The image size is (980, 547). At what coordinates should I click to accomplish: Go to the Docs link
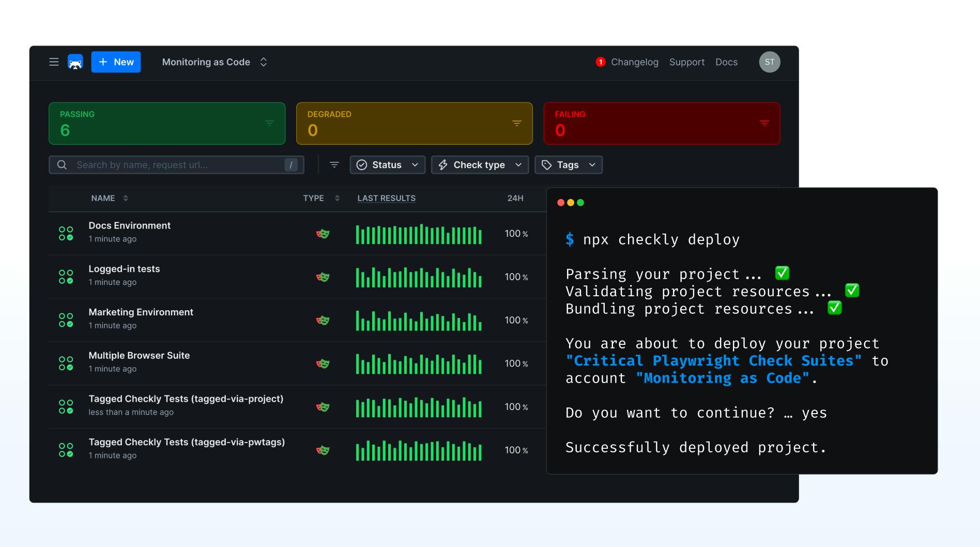tap(726, 62)
